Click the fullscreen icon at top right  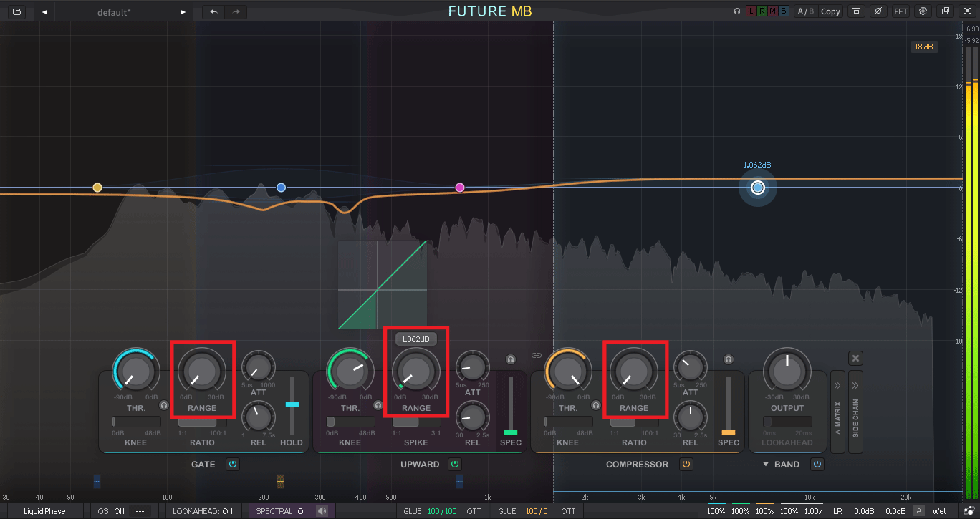pos(967,11)
